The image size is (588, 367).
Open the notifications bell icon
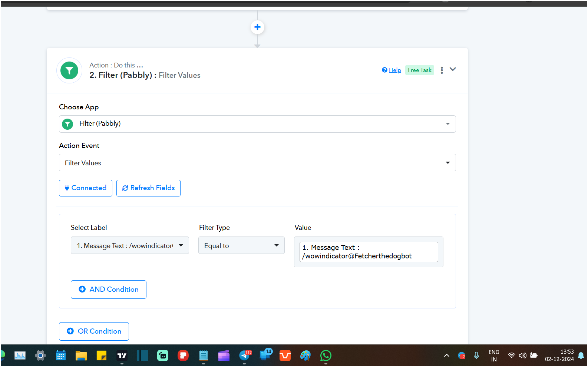(x=581, y=356)
